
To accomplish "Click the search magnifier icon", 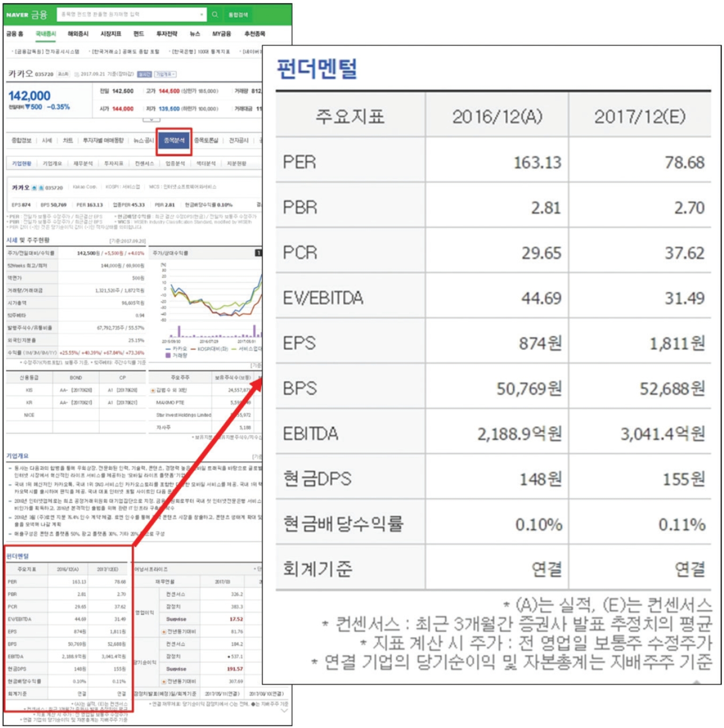I will click(215, 15).
